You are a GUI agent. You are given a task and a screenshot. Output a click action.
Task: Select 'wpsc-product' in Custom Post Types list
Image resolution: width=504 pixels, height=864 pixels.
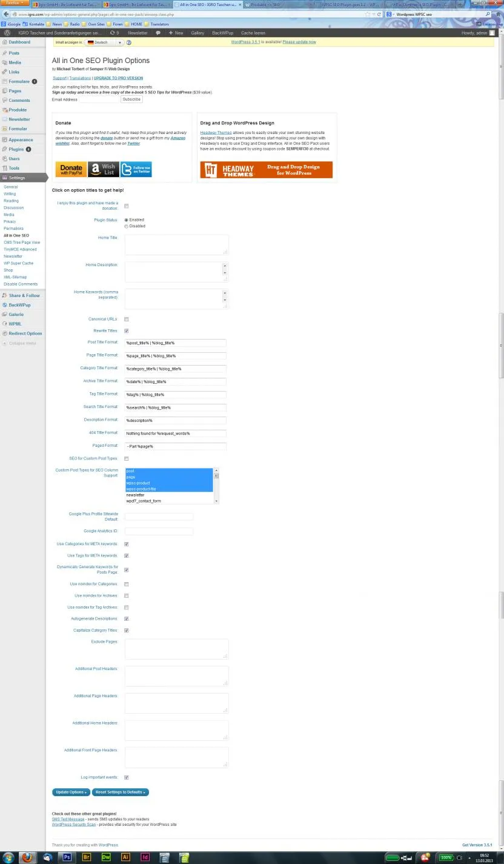(x=169, y=483)
